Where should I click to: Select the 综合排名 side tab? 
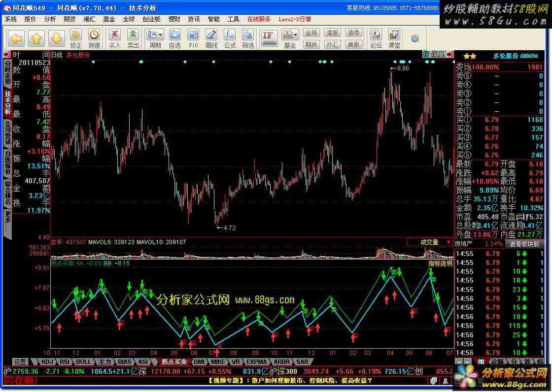pyautogui.click(x=7, y=193)
